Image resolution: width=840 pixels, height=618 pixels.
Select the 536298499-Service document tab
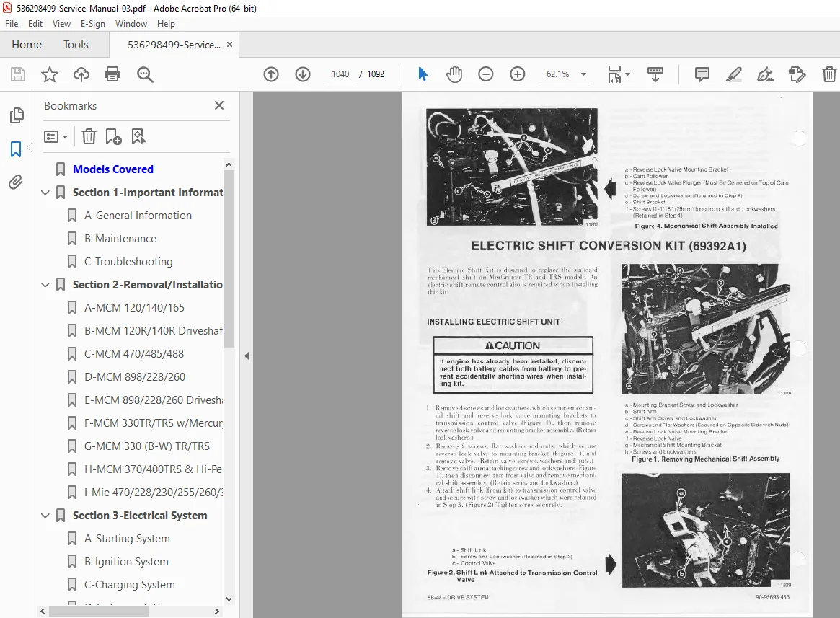pos(174,45)
